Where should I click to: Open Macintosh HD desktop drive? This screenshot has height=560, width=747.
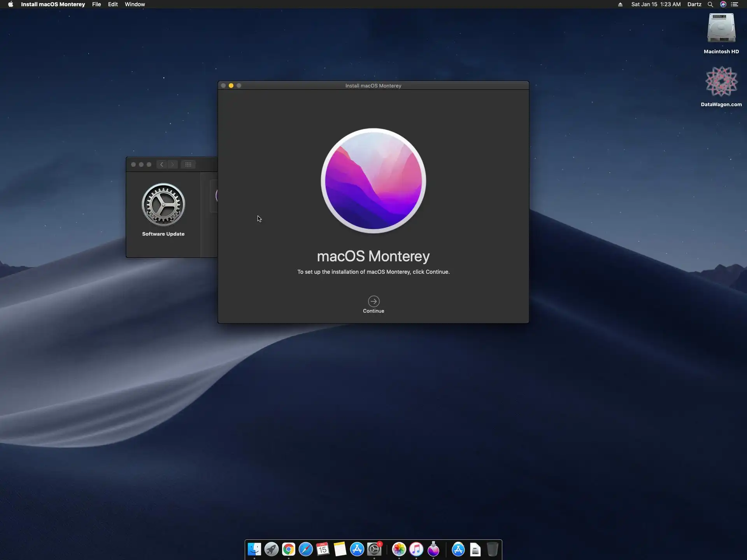[x=721, y=28]
